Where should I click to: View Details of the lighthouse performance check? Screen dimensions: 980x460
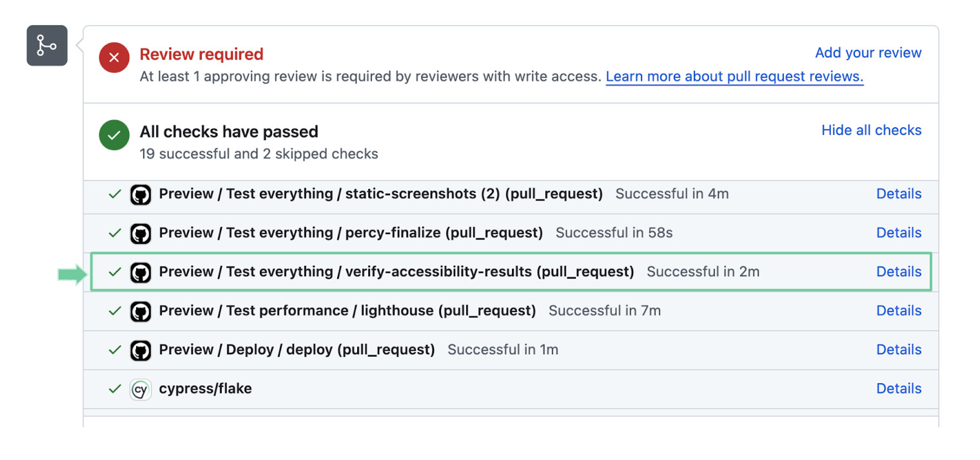(x=899, y=311)
